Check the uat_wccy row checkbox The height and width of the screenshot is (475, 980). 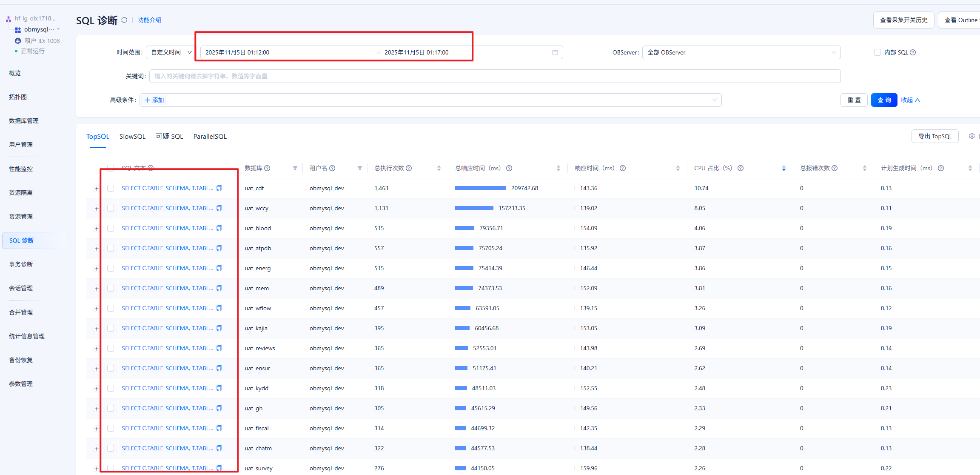coord(111,208)
